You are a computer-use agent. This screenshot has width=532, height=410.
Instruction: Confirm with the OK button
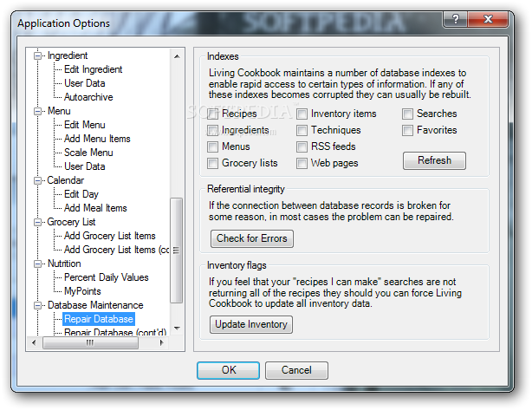(x=229, y=370)
